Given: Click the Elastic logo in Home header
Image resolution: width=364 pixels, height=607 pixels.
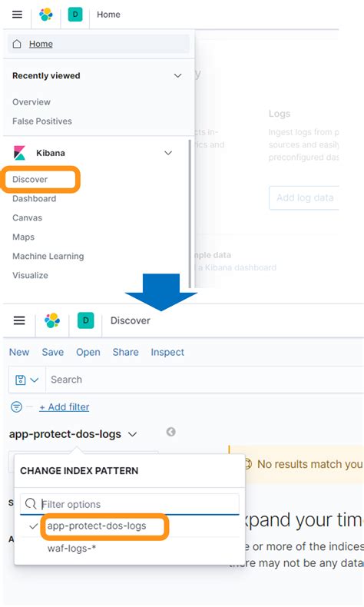Looking at the screenshot, I should click(x=46, y=15).
